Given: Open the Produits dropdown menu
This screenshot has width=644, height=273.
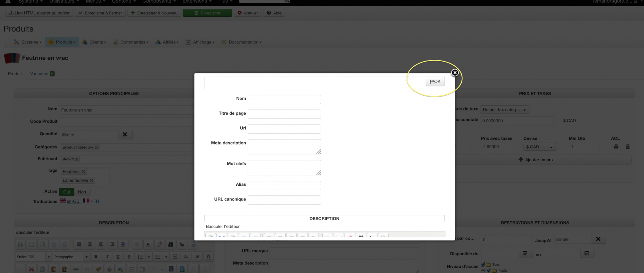Looking at the screenshot, I should [x=62, y=42].
